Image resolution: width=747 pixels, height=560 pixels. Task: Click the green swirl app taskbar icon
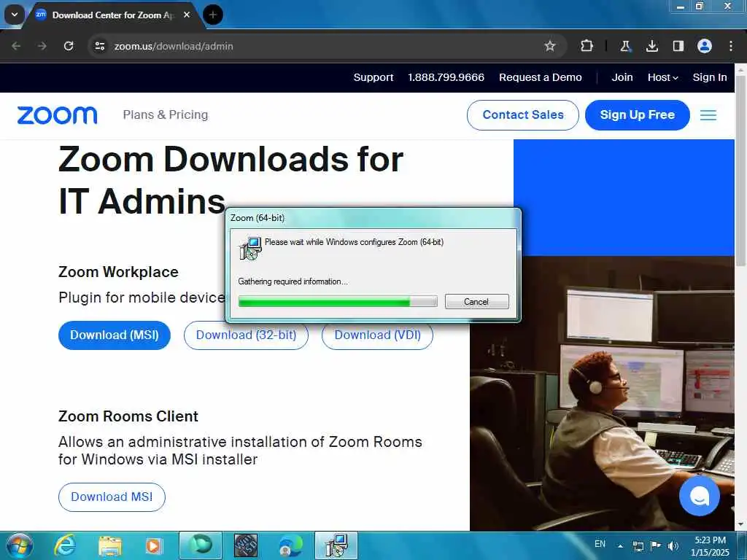click(x=201, y=545)
